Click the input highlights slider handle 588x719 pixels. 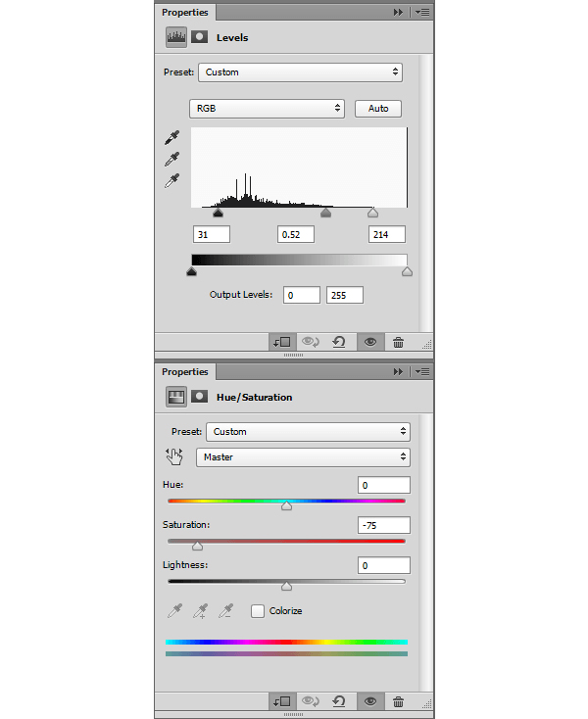pyautogui.click(x=372, y=213)
